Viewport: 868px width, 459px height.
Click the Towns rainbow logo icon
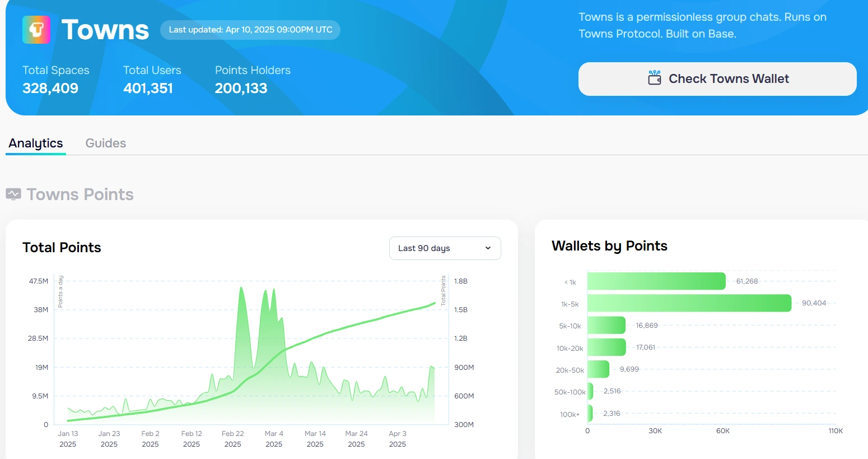click(36, 30)
